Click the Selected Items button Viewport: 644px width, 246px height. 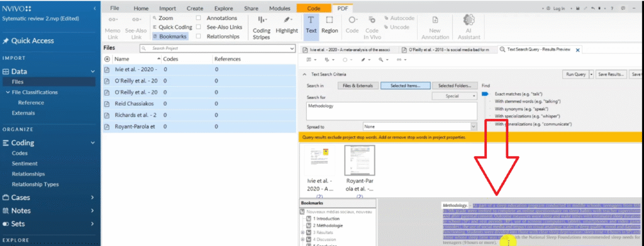click(406, 86)
